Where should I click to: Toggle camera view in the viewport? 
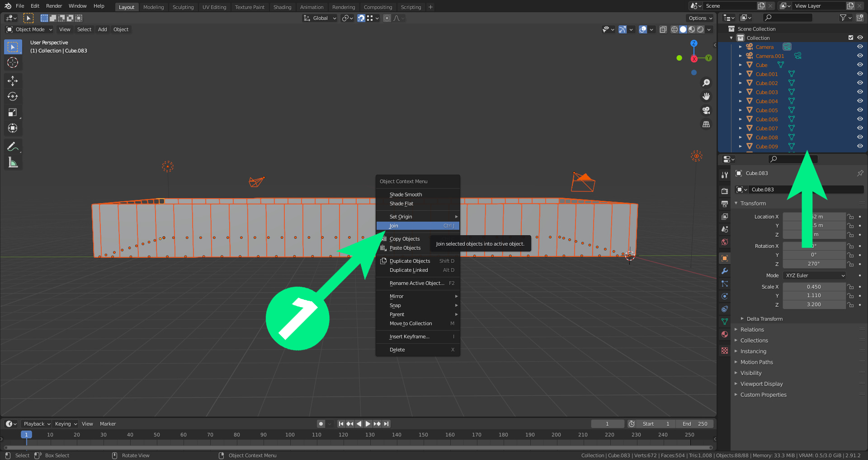click(x=706, y=110)
